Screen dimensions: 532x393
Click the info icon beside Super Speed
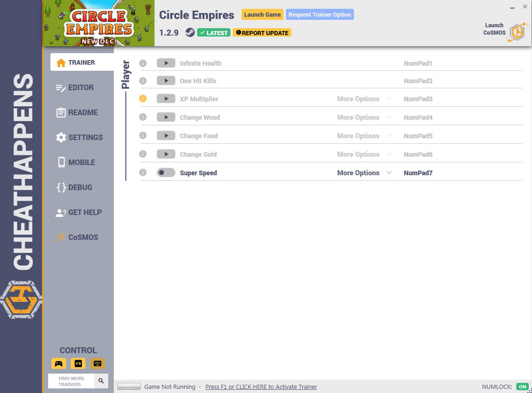point(143,172)
